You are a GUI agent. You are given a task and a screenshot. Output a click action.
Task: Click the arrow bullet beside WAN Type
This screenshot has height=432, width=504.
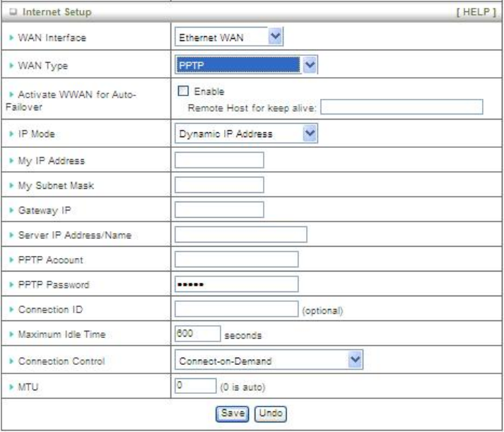[11, 66]
